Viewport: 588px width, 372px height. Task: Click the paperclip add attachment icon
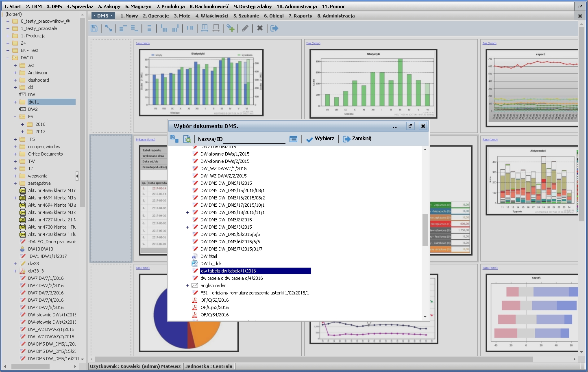coord(231,28)
